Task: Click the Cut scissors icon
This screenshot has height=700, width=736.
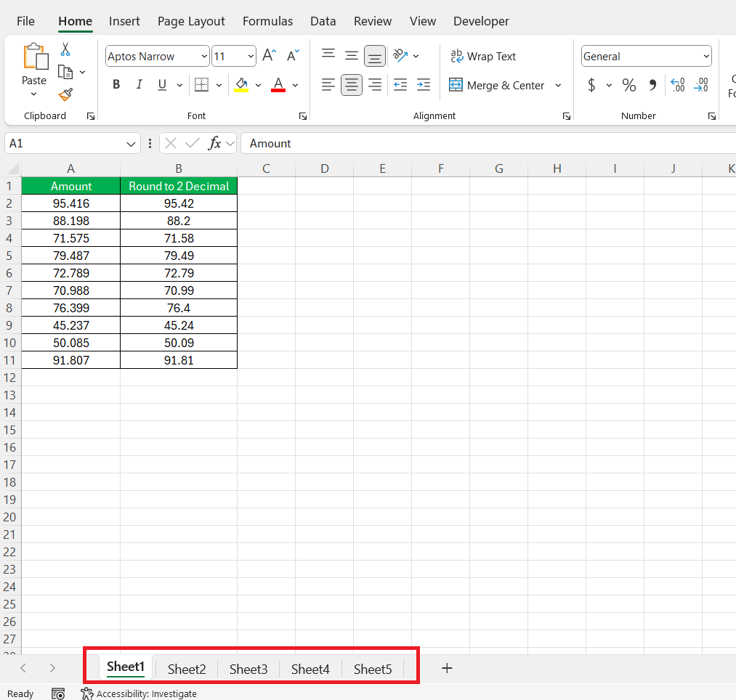Action: coord(65,49)
